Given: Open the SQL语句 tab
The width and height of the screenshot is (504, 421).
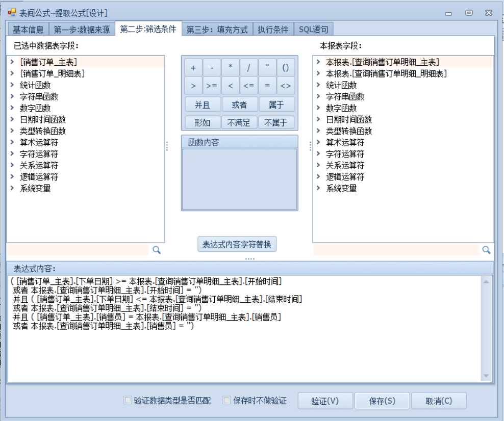Looking at the screenshot, I should pos(314,30).
